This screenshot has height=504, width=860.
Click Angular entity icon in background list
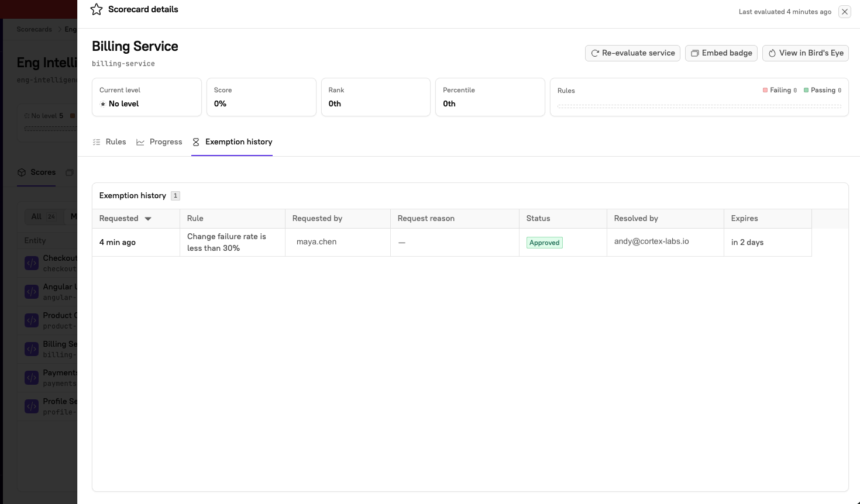tap(32, 292)
